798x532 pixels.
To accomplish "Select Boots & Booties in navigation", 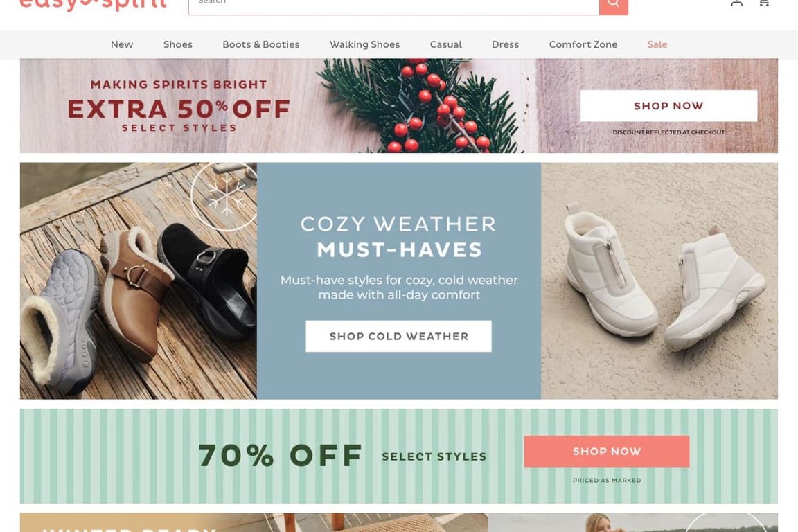I will tap(260, 44).
